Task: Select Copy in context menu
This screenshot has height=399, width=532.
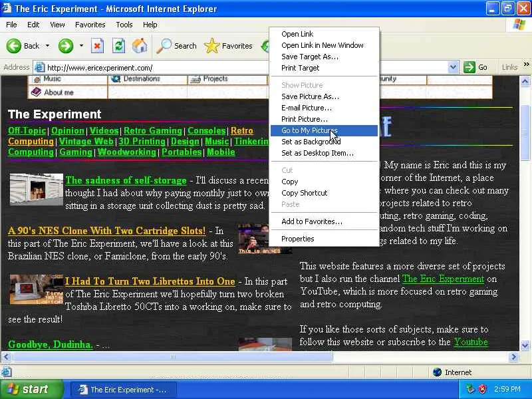Action: [324, 182]
